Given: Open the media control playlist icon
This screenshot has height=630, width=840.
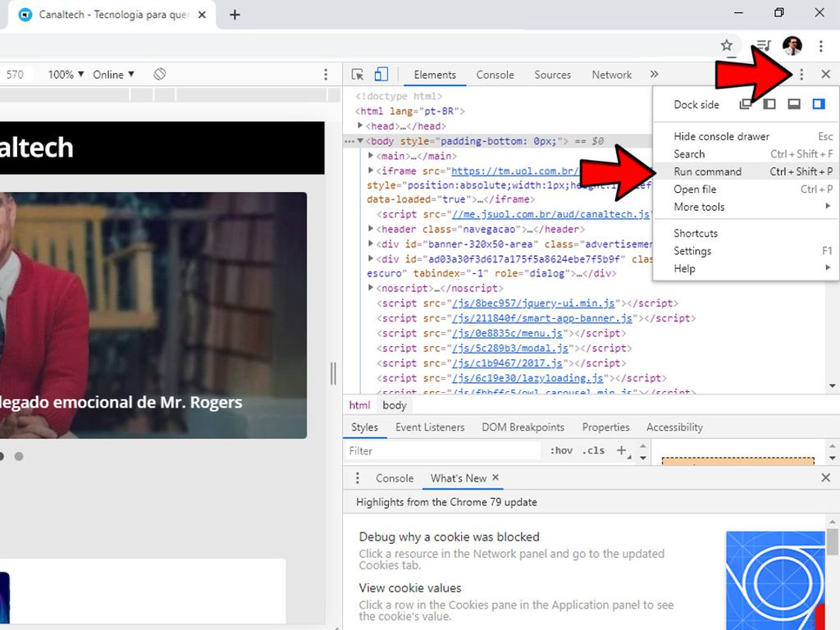Looking at the screenshot, I should [x=764, y=46].
